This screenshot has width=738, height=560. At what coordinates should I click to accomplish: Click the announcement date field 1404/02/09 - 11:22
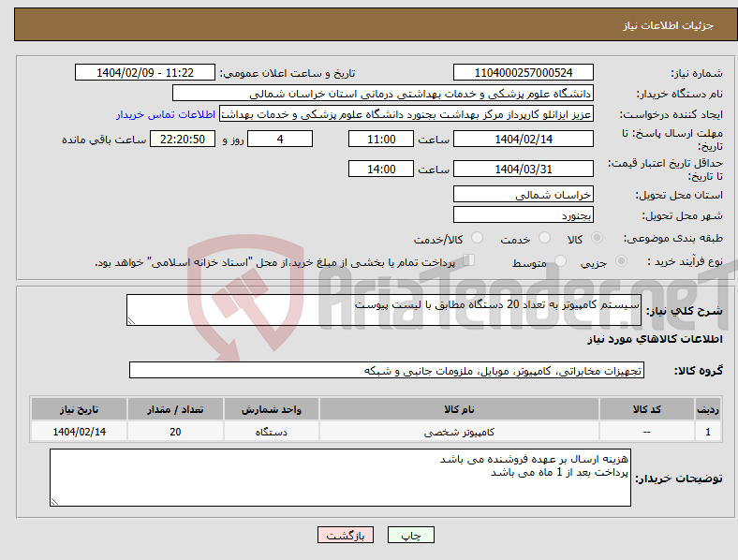(145, 72)
